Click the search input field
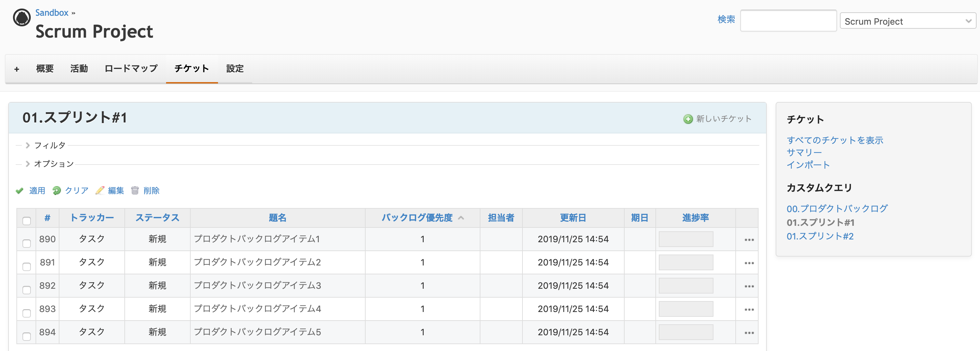 tap(788, 21)
